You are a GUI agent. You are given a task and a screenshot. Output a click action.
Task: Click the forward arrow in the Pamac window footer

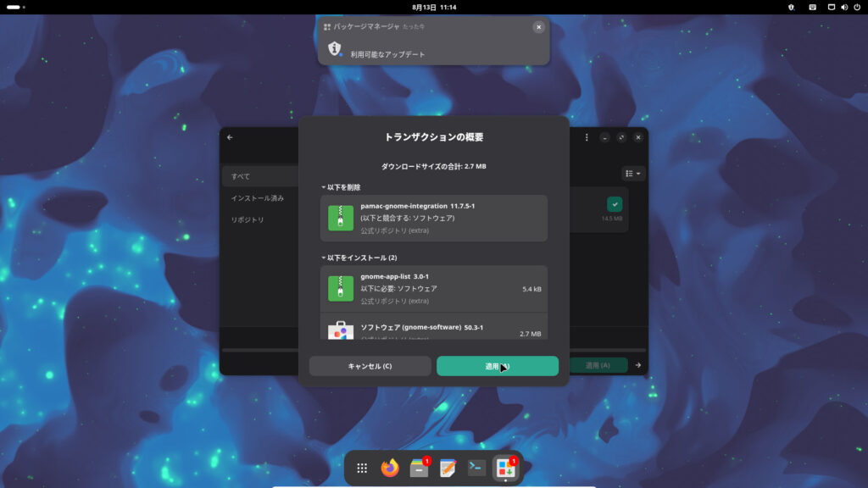pyautogui.click(x=638, y=365)
